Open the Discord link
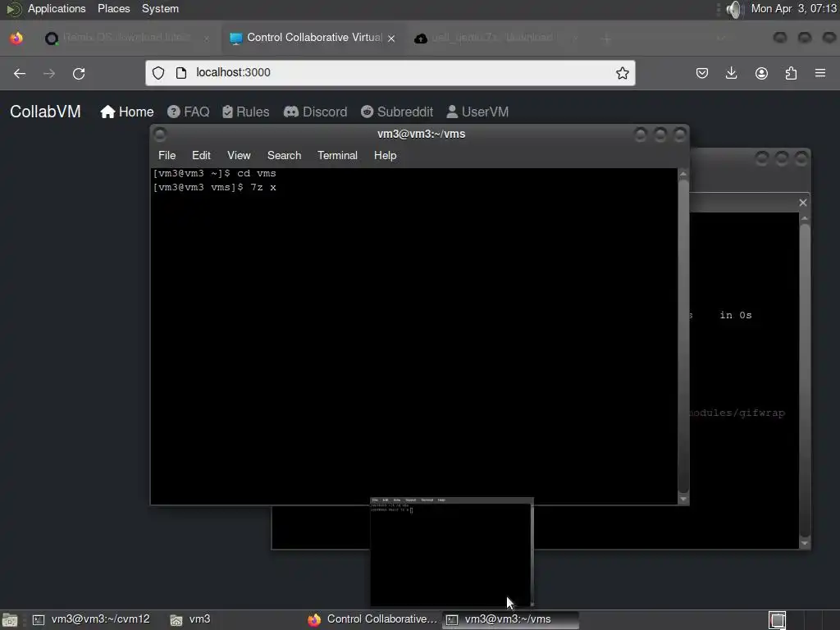The width and height of the screenshot is (840, 630). [x=315, y=112]
